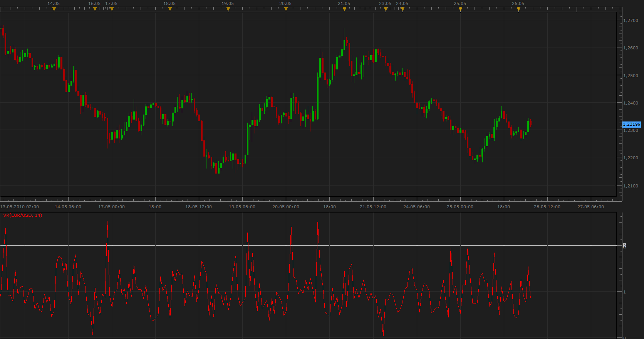Click the 17.05 00:00 time axis label
The height and width of the screenshot is (339, 644).
click(x=111, y=207)
